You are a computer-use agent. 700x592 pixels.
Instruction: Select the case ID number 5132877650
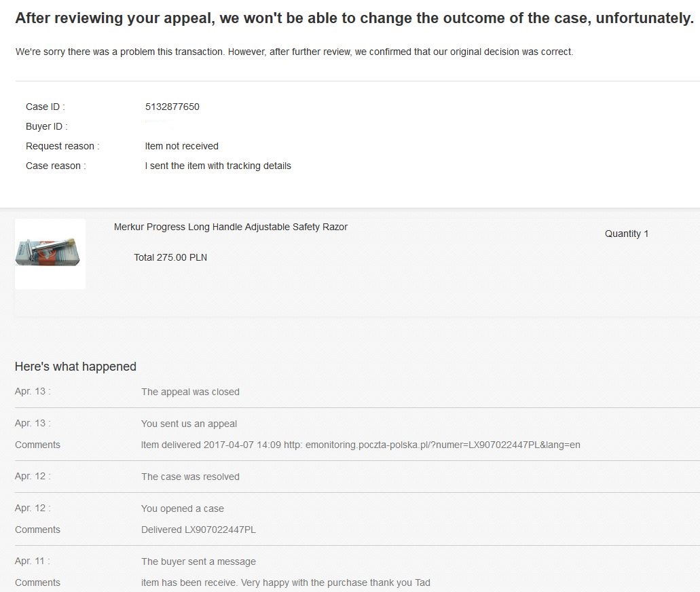(x=172, y=107)
